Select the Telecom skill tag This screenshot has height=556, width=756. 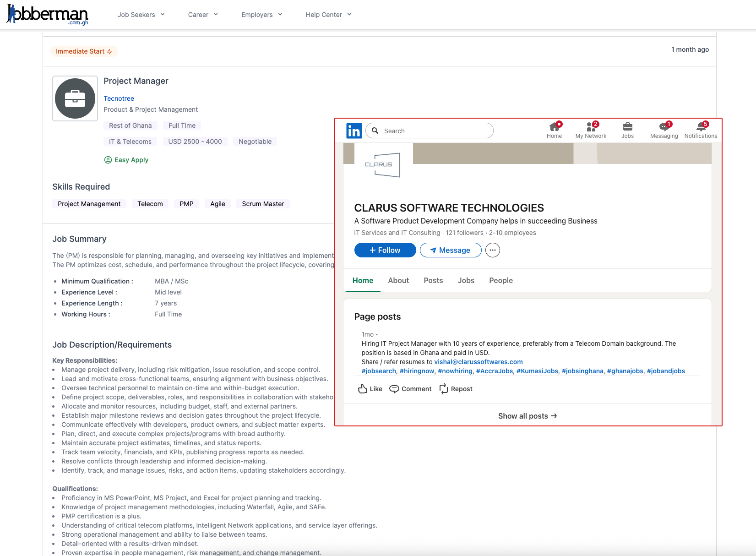click(x=150, y=204)
